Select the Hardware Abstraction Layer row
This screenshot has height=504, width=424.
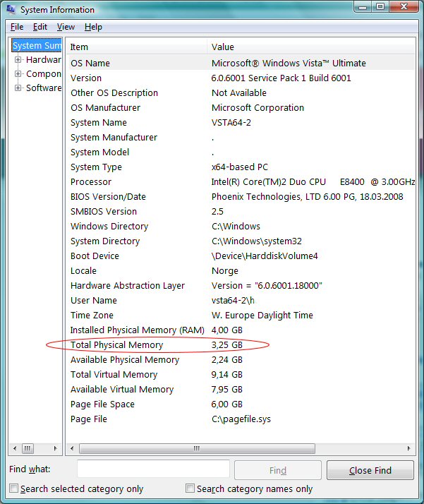click(x=241, y=285)
